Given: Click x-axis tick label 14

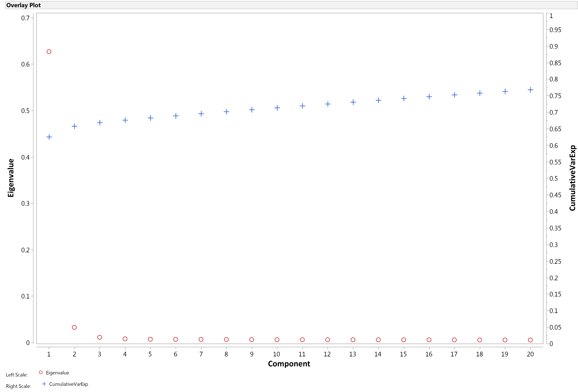Looking at the screenshot, I should coord(378,354).
